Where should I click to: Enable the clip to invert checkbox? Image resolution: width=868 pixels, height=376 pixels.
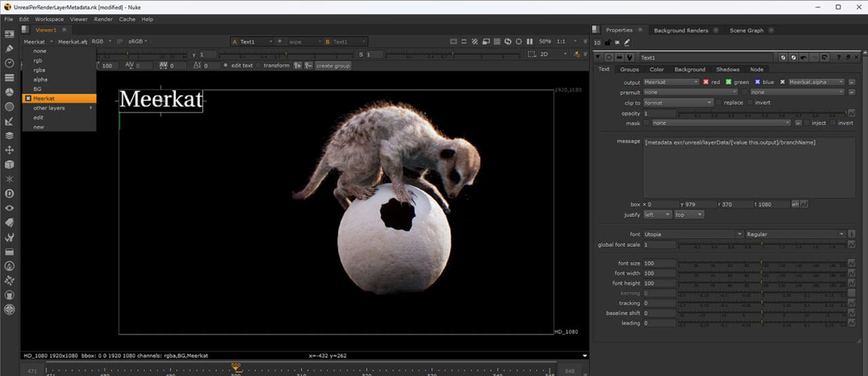pyautogui.click(x=750, y=103)
